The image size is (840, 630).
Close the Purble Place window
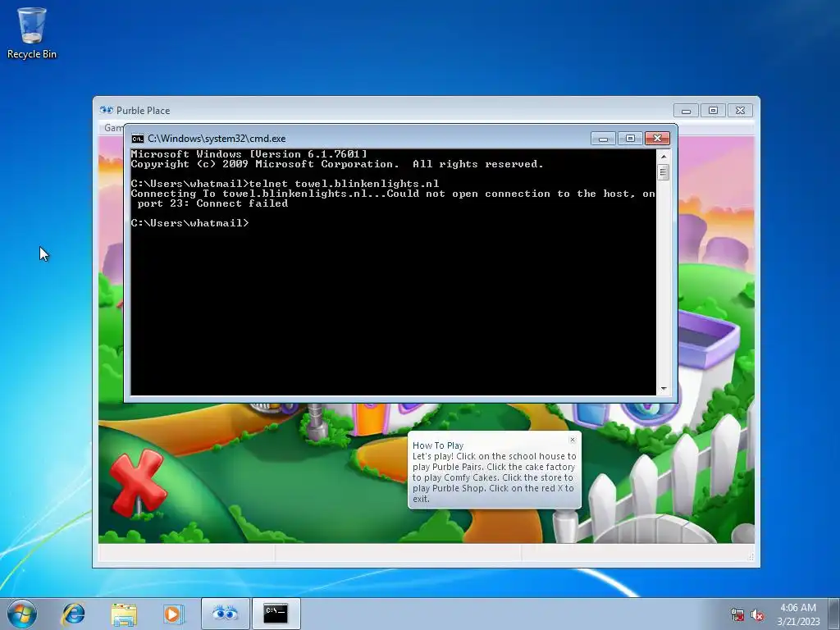[741, 111]
